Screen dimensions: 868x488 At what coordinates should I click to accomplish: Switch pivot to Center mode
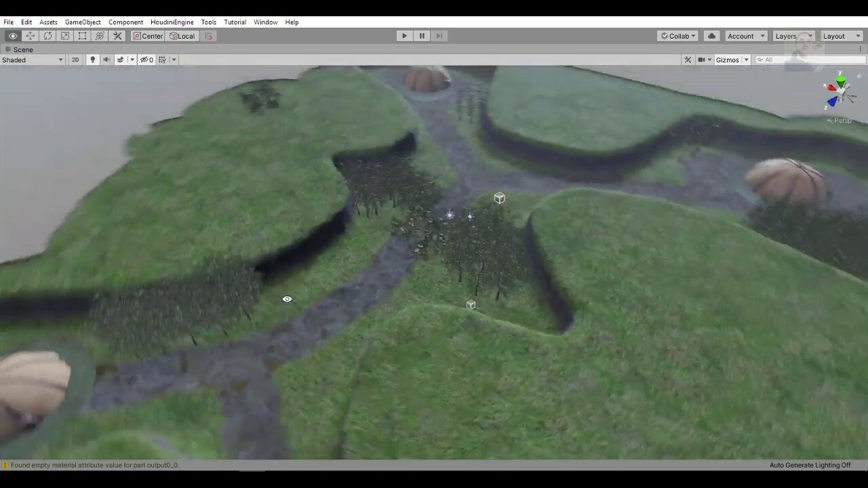click(x=148, y=36)
